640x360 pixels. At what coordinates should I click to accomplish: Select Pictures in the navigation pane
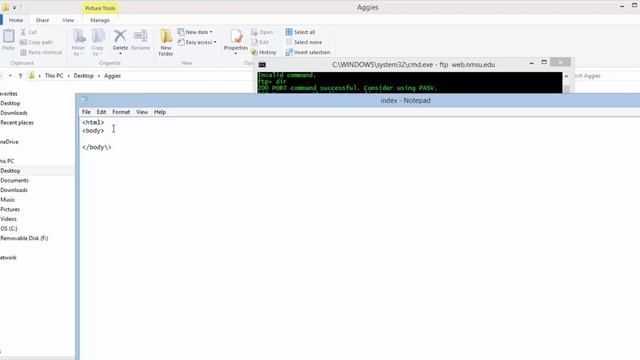(x=10, y=209)
